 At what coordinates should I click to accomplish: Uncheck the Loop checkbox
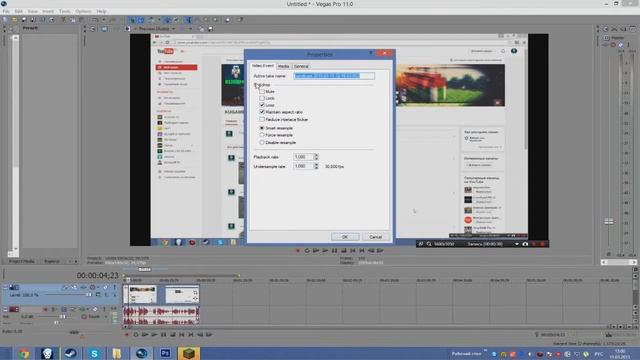coord(262,105)
